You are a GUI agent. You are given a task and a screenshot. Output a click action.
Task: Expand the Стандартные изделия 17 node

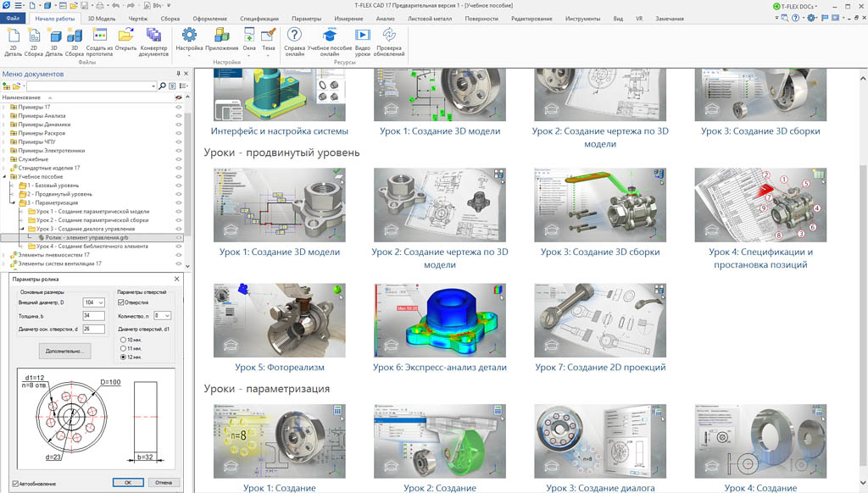coord(4,168)
